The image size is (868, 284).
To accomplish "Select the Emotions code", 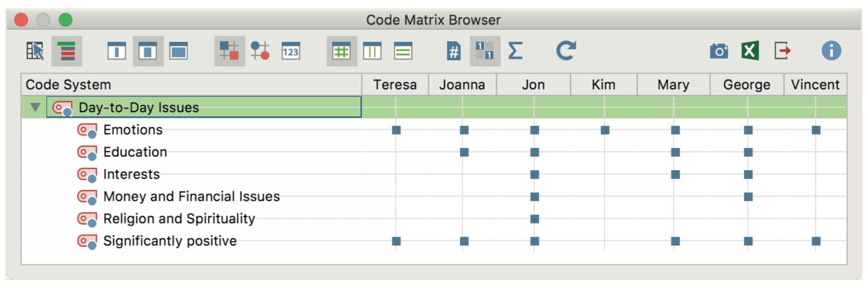I will click(x=133, y=130).
